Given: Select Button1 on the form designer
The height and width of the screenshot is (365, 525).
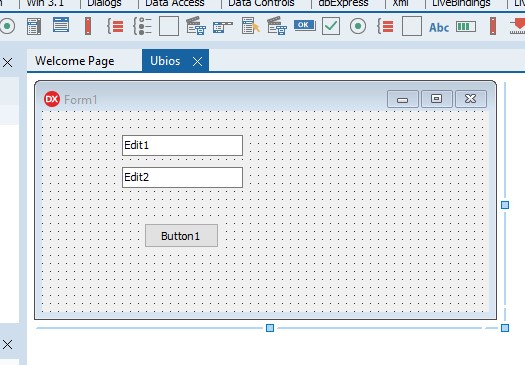Looking at the screenshot, I should (x=181, y=236).
